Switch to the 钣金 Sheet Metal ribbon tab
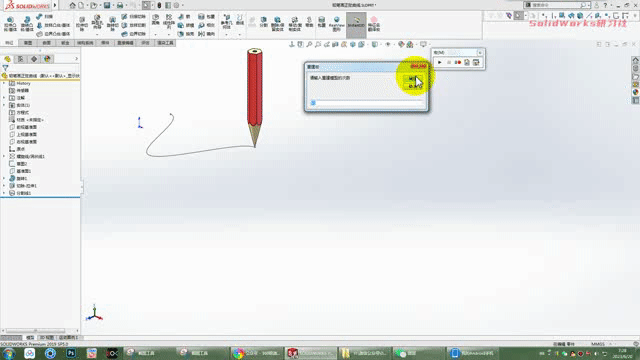This screenshot has width=640, height=360. coord(65,43)
